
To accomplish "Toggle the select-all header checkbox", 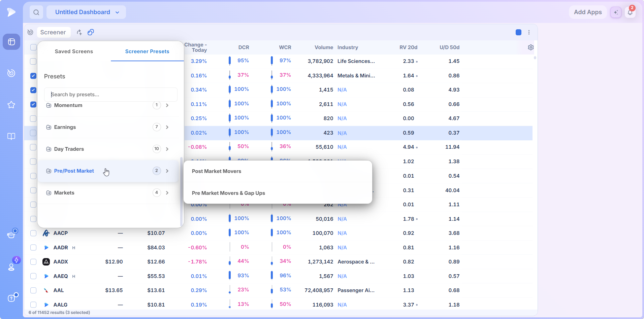I will click(x=33, y=47).
